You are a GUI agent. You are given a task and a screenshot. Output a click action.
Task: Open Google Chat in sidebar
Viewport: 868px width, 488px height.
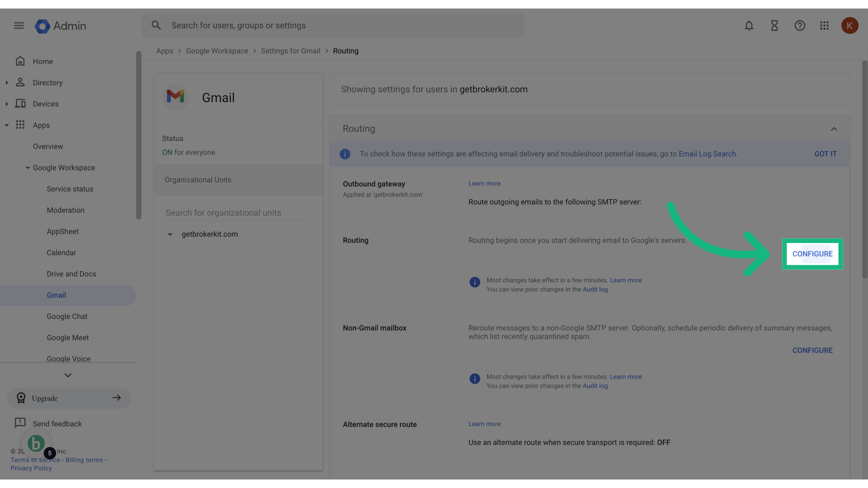pos(67,316)
